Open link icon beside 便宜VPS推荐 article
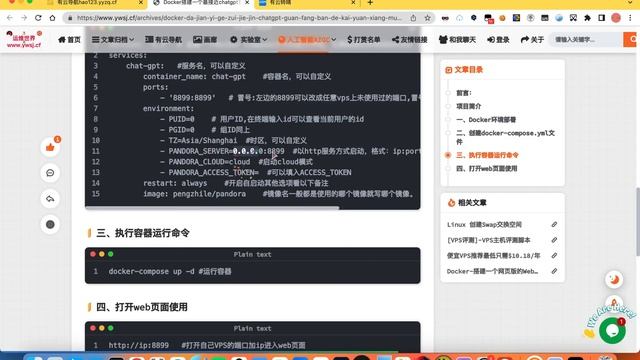The image size is (640, 360). [554, 256]
